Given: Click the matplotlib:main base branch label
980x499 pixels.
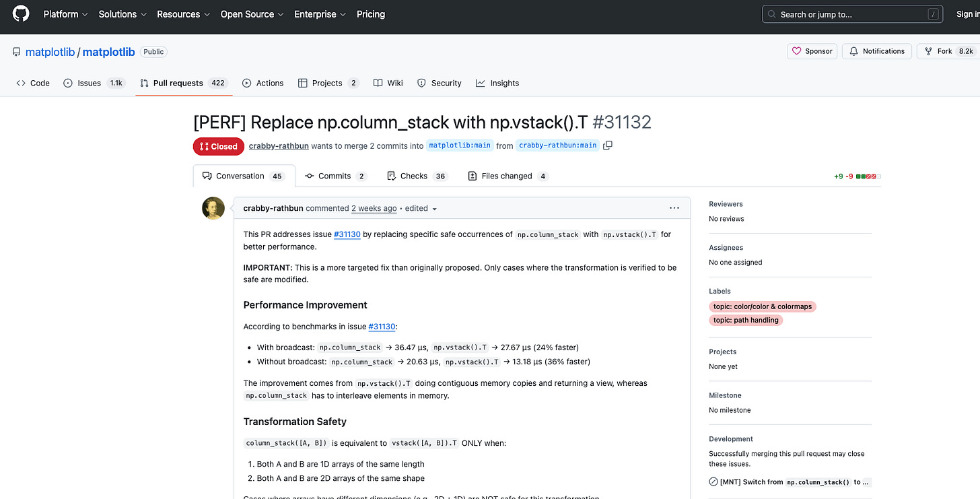Looking at the screenshot, I should point(460,145).
